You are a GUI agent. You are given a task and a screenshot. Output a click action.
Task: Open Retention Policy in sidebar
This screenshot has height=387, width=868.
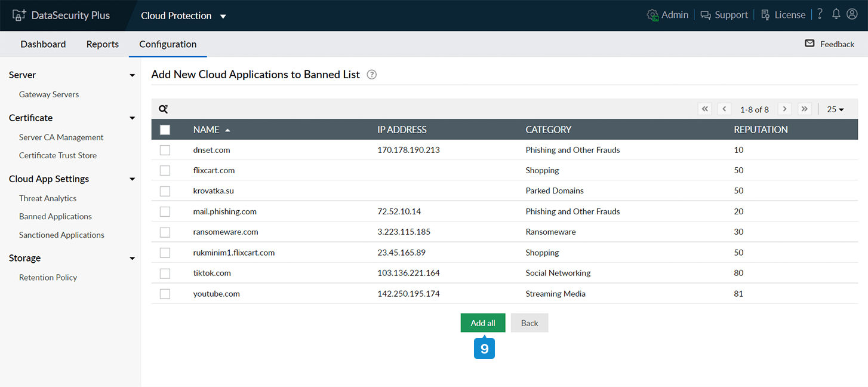point(48,277)
